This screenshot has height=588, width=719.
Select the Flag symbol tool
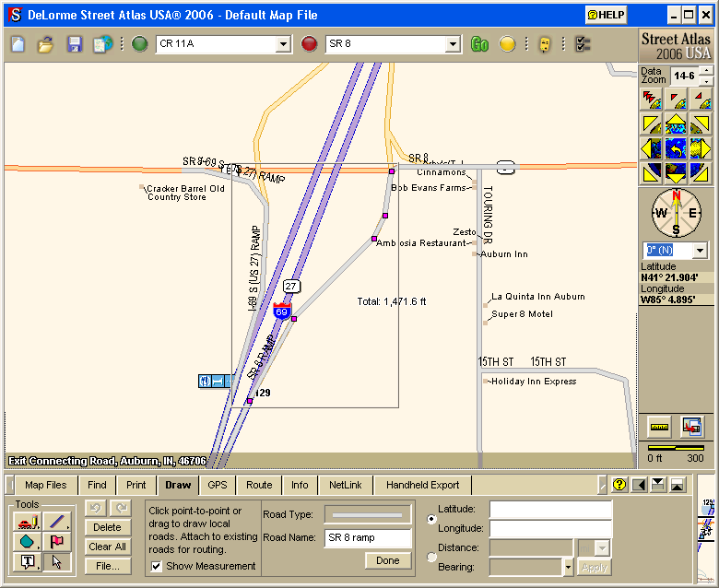click(x=57, y=542)
